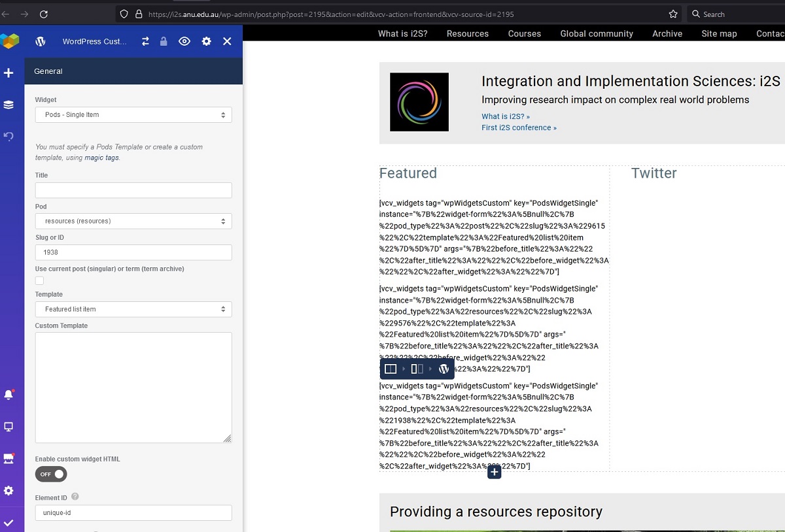Click the i2S swirl logo image

tap(419, 102)
